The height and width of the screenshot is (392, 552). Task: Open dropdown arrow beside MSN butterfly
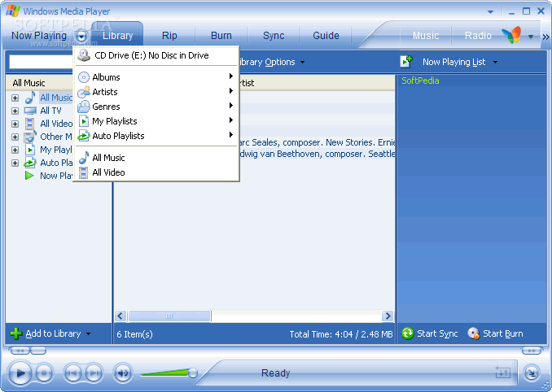coord(531,37)
